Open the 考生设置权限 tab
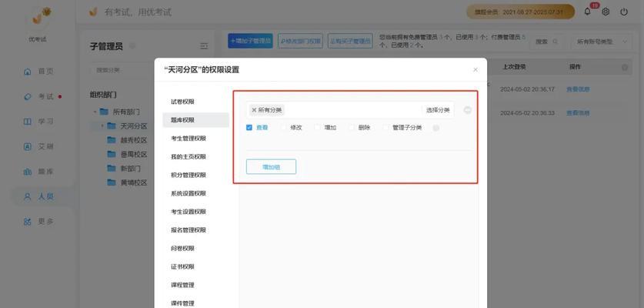644x308 pixels. pos(195,212)
